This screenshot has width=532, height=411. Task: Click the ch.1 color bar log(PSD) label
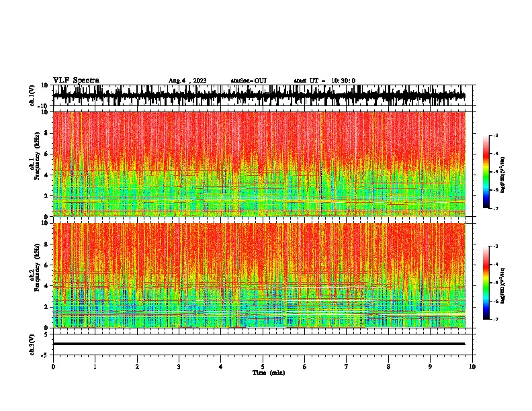click(502, 175)
